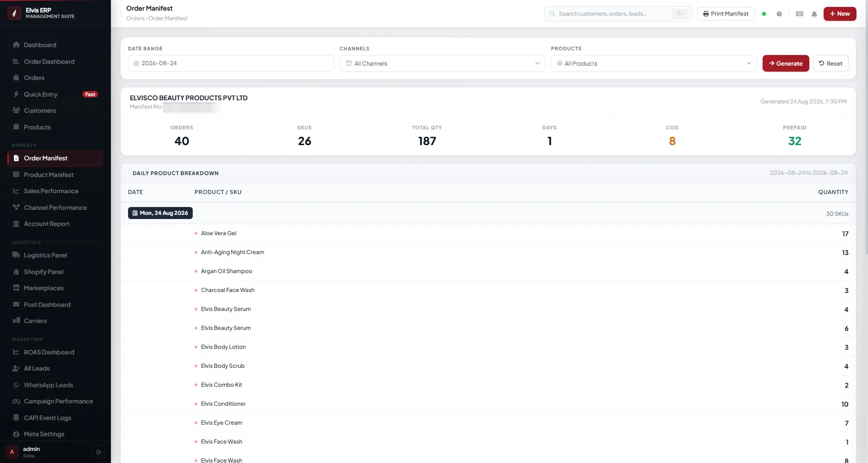Click the Order Dashboard chart icon

point(16,61)
